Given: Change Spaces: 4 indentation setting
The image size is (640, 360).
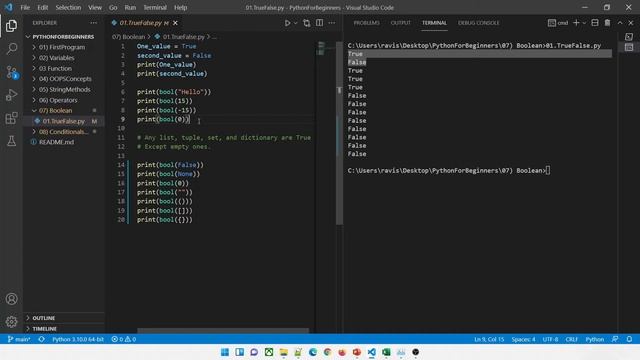Looking at the screenshot, I should [523, 339].
